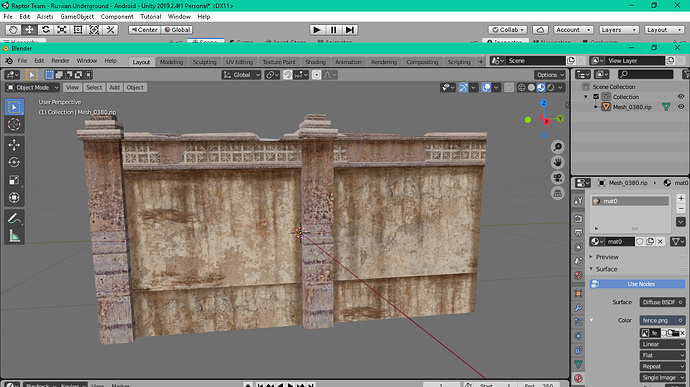
Task: Activate the 3D Cursor tool
Action: [x=14, y=125]
